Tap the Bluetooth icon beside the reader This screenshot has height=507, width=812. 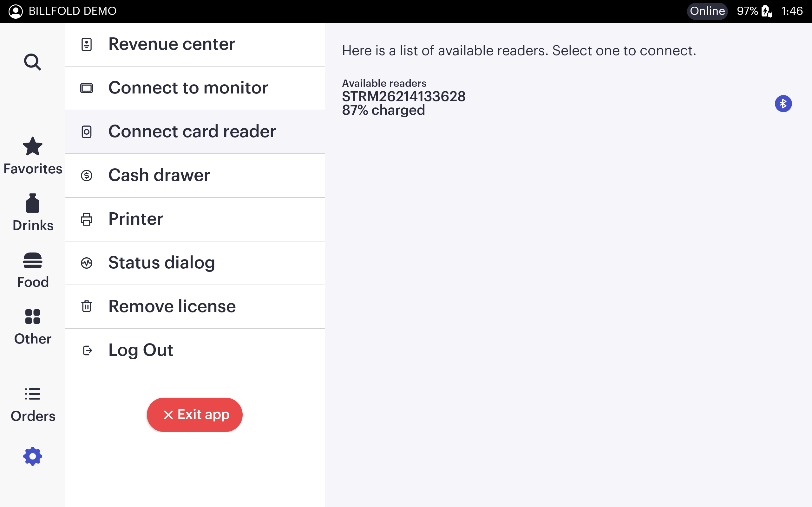pos(783,104)
